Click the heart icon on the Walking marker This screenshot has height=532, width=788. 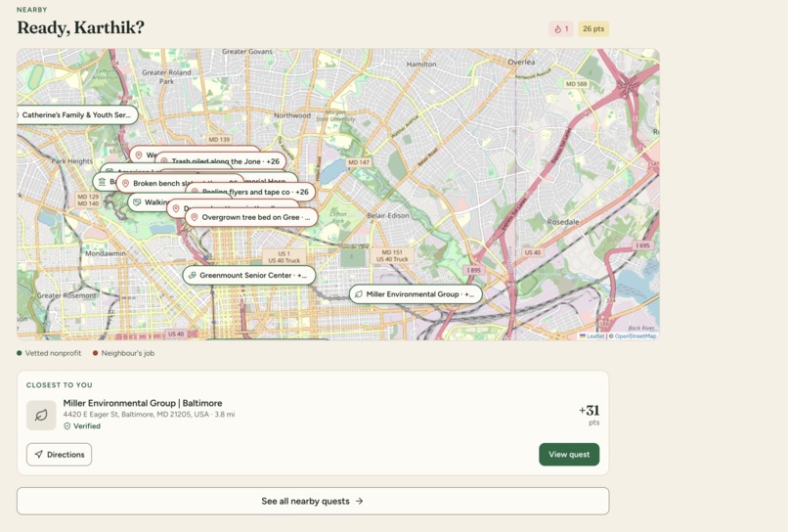(137, 202)
